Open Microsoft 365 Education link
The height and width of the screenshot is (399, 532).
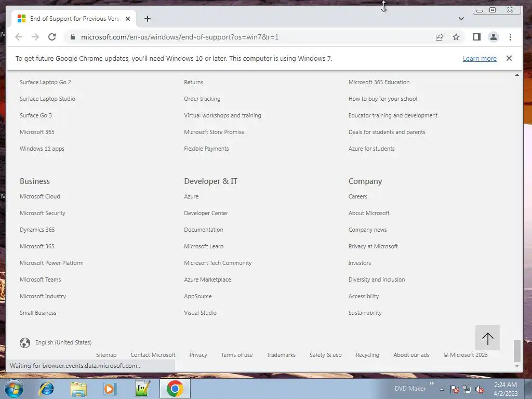pyautogui.click(x=379, y=82)
